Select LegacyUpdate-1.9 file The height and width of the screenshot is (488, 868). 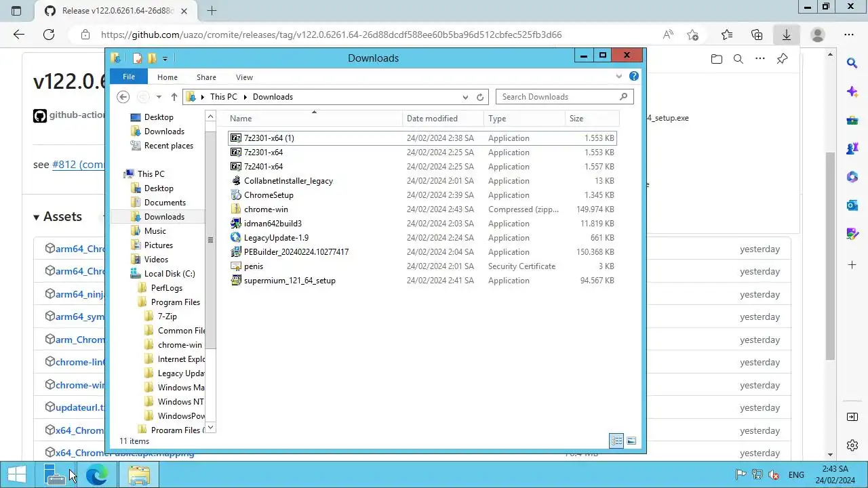[276, 238]
